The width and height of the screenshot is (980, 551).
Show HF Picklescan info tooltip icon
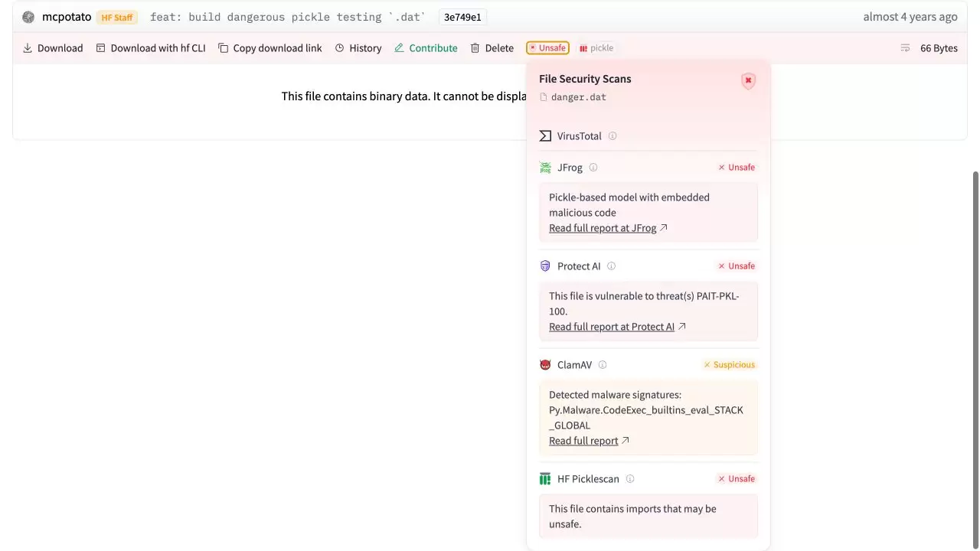point(630,479)
